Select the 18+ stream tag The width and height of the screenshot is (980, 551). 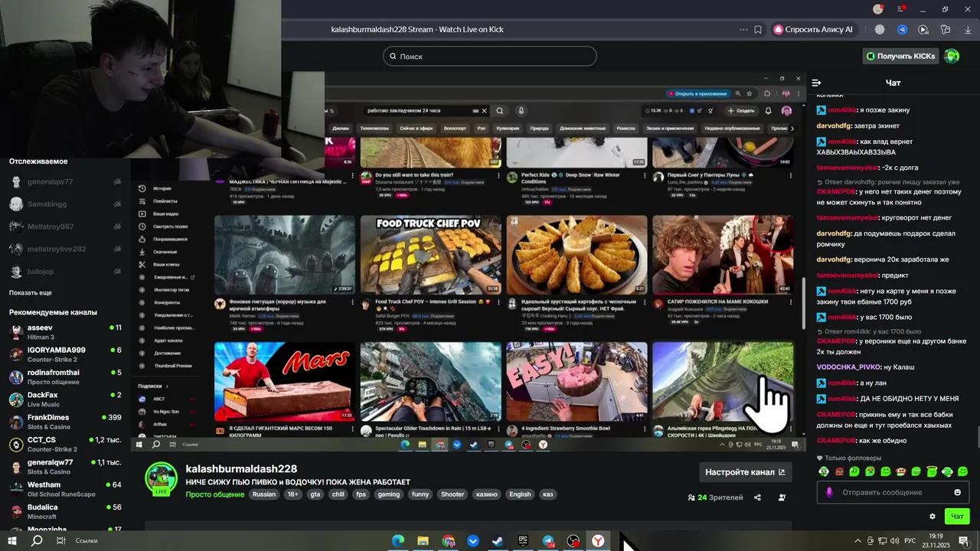293,494
